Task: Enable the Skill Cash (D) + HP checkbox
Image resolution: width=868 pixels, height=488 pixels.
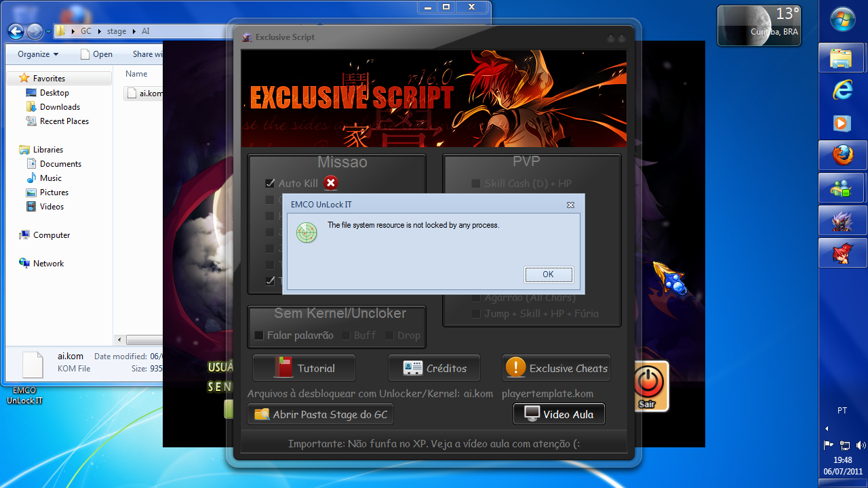Action: (476, 184)
